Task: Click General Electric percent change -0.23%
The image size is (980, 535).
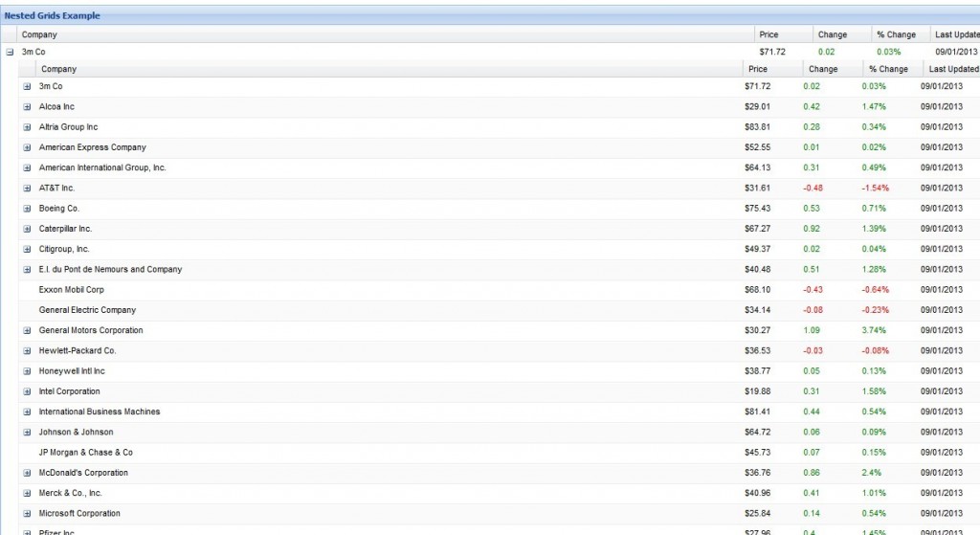Action: pos(875,310)
